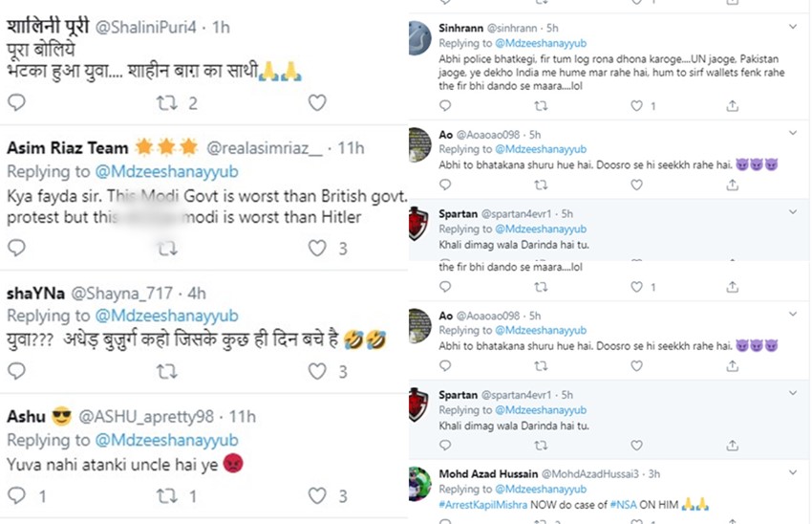
Task: Click reply icon on Asim Riaz Team tweet
Action: point(15,248)
